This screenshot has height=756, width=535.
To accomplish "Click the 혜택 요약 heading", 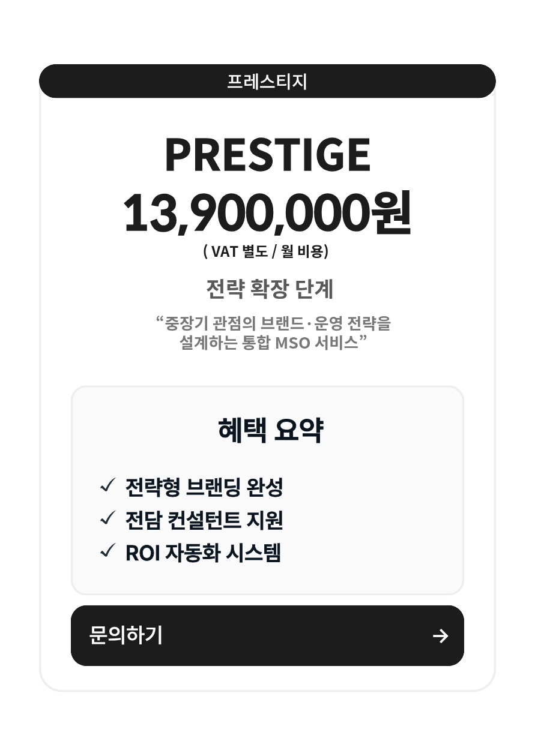I will pos(270,430).
